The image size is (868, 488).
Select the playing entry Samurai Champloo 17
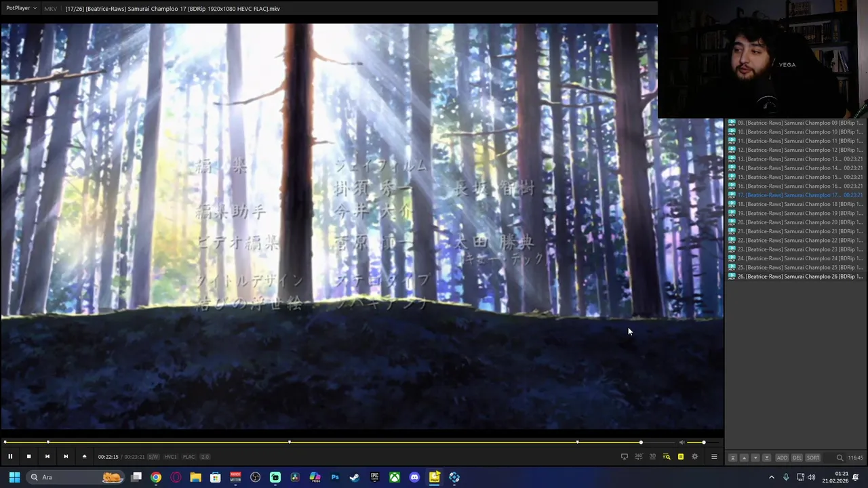[795, 195]
